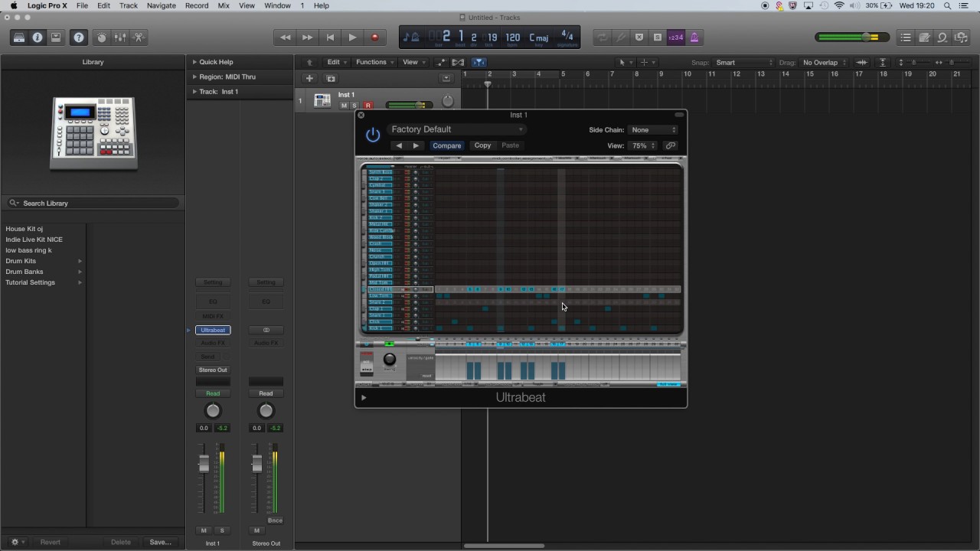Toggle the Ultrabeat plugin power button
Viewport: 980px width, 551px height.
[373, 135]
